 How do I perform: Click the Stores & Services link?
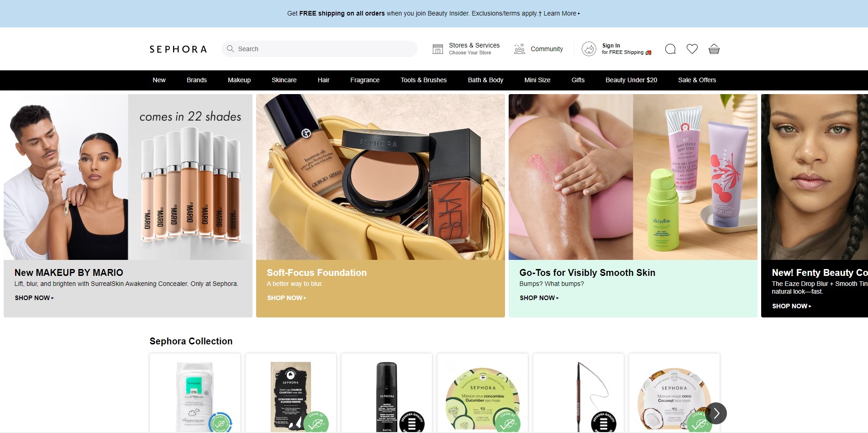click(x=474, y=48)
